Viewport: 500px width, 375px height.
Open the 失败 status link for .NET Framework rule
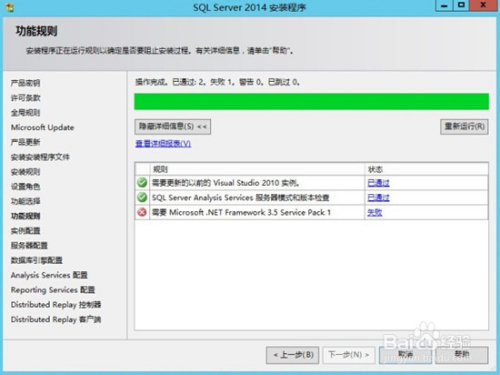tap(375, 212)
